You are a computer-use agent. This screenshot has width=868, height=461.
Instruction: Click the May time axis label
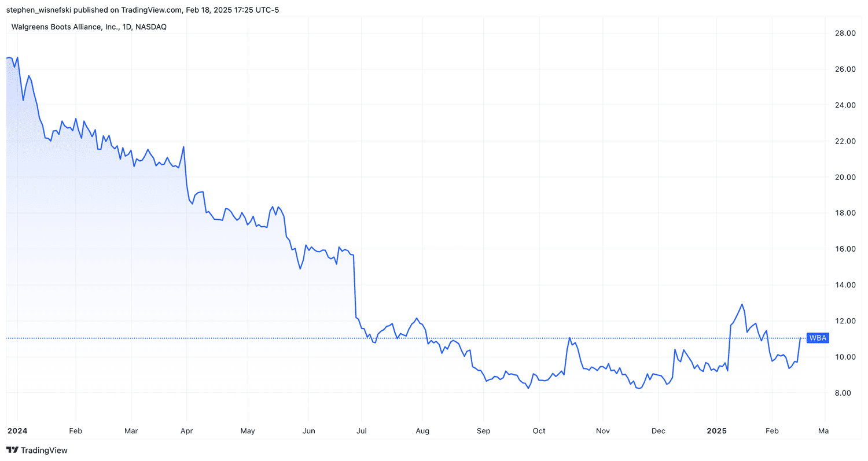click(247, 431)
